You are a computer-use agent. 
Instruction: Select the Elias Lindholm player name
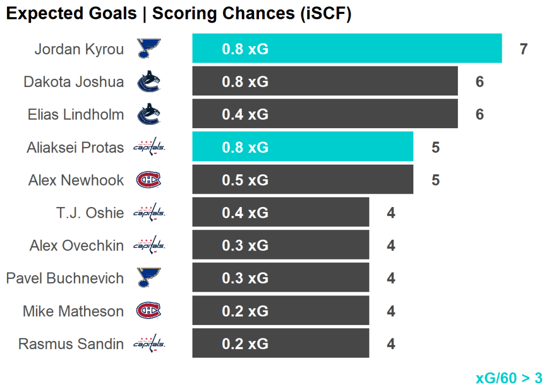(76, 115)
